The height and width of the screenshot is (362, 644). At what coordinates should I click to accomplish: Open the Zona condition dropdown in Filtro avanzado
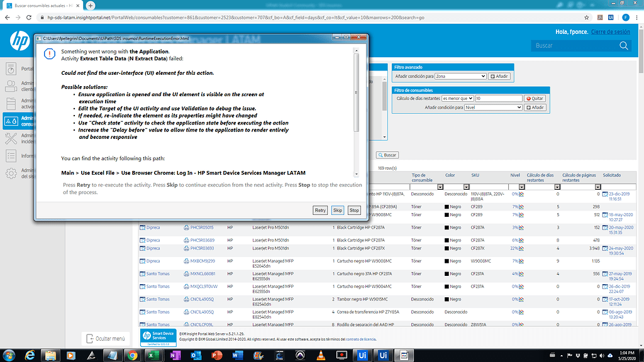point(460,76)
